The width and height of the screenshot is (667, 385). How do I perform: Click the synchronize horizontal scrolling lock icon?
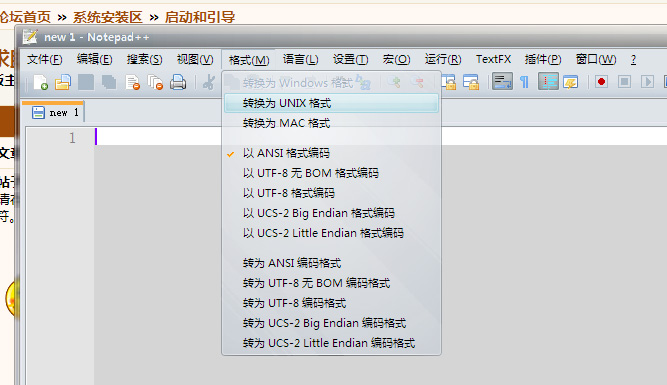click(x=471, y=82)
